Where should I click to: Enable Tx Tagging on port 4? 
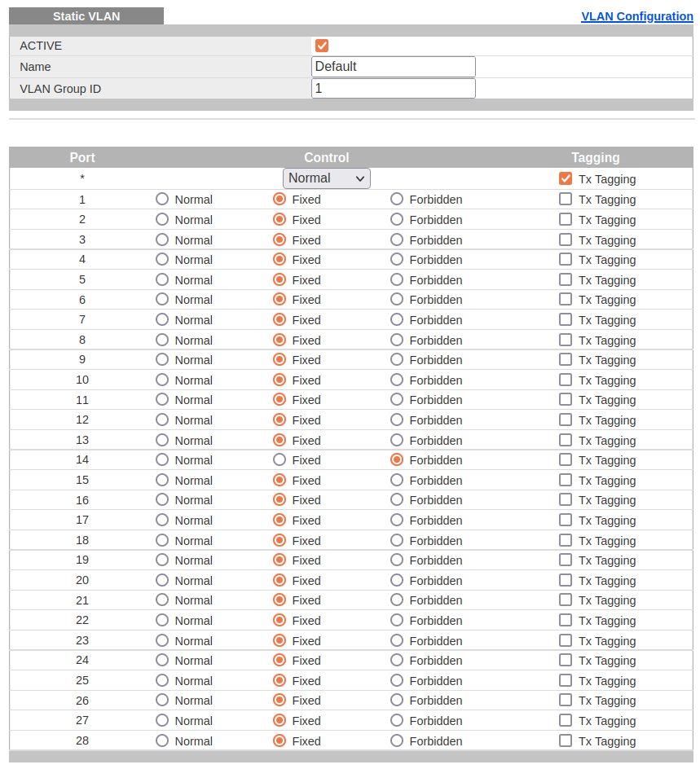[565, 259]
